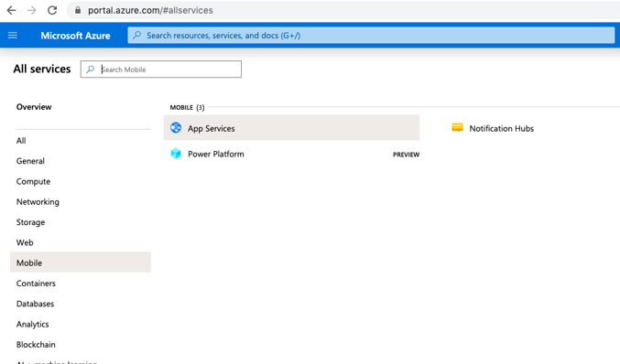Screen dimensions: 620x364
Task: Click the browser address bar URL
Action: tap(150, 10)
